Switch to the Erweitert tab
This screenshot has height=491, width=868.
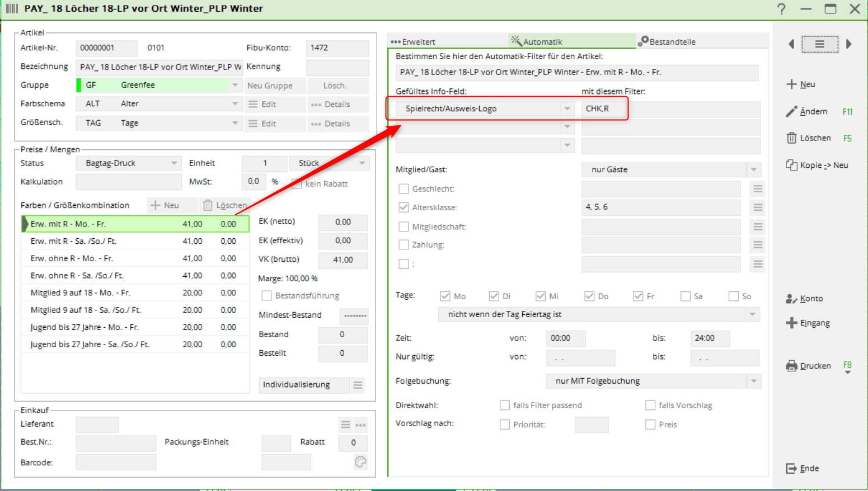[414, 42]
